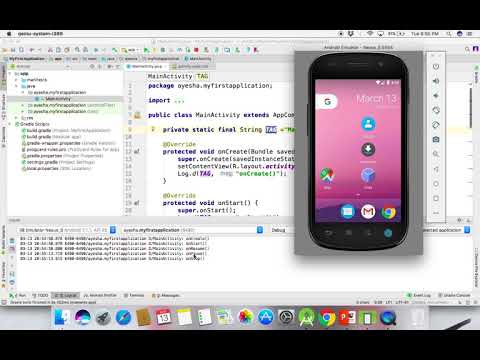This screenshot has height=360, width=480.
Task: Click emulator overview square button
Action: (x=436, y=198)
